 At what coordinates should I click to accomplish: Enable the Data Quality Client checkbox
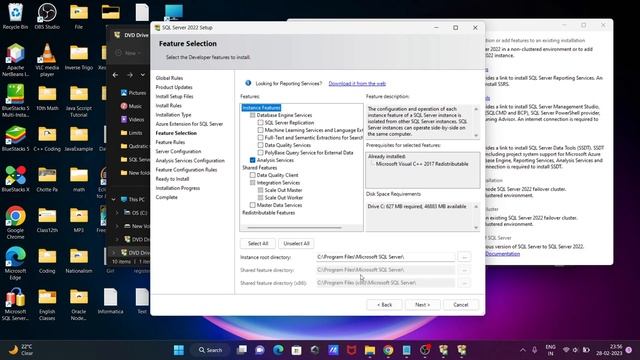[253, 175]
